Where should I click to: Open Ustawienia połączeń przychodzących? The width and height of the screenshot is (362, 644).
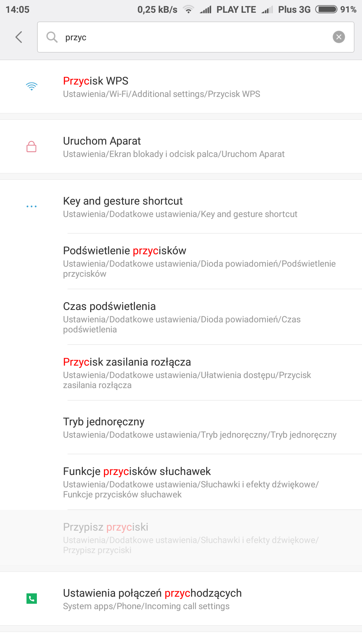tap(181, 599)
